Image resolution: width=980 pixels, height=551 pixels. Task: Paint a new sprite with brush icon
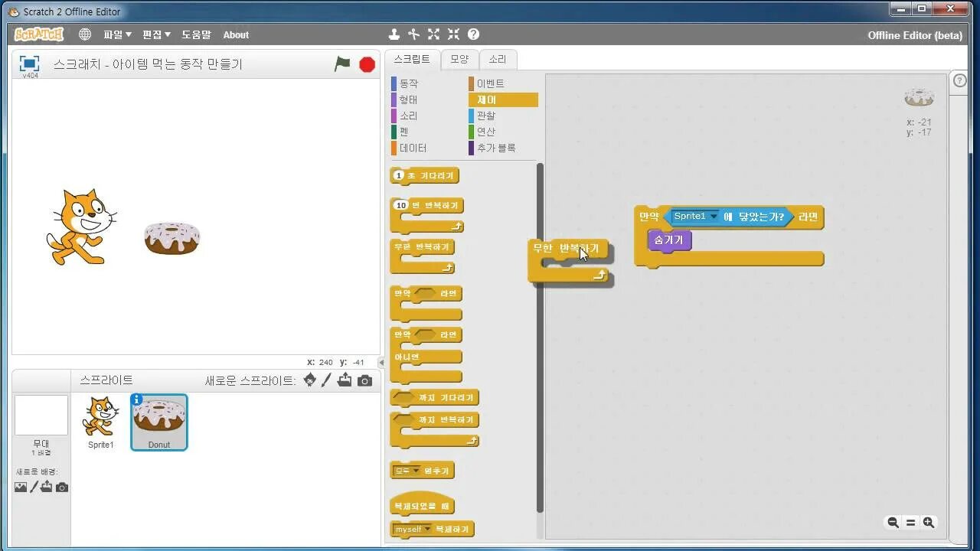[327, 380]
